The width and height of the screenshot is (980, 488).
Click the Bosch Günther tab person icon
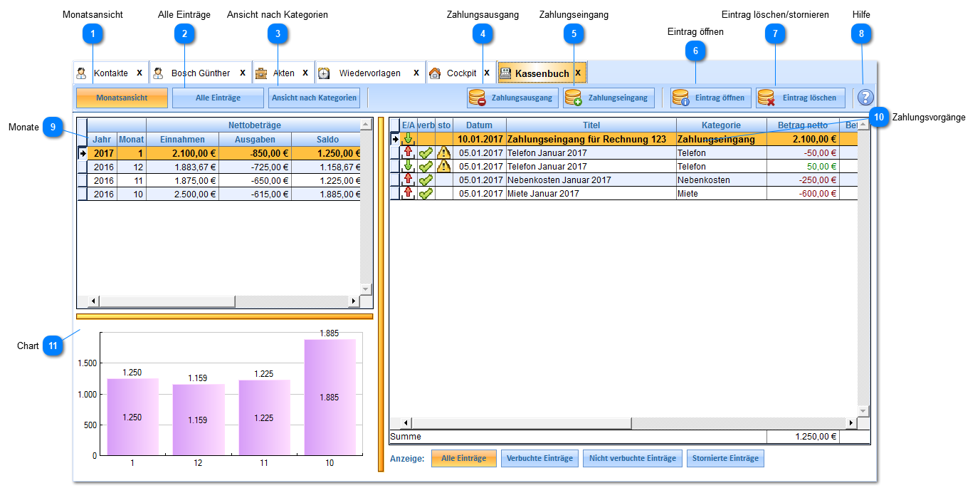coord(159,73)
